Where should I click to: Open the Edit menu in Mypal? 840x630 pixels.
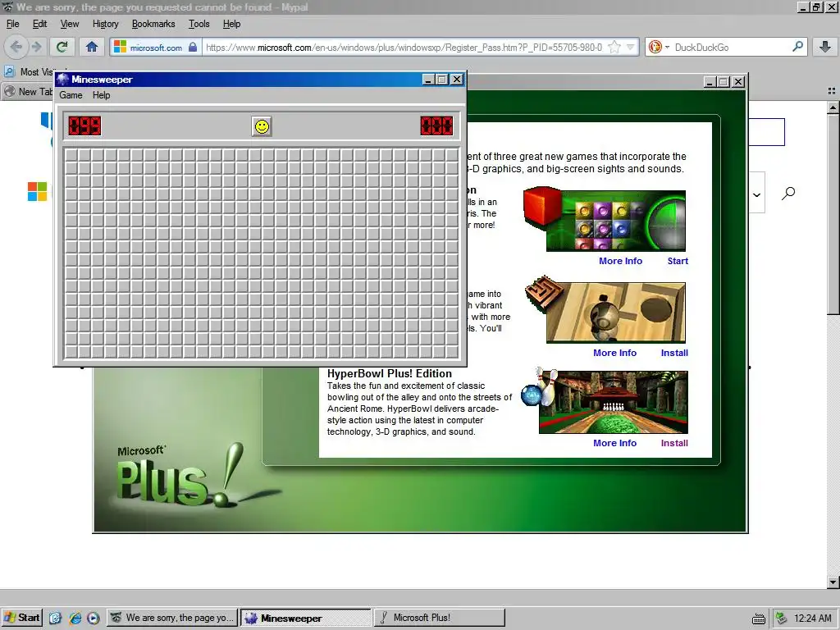[x=39, y=24]
